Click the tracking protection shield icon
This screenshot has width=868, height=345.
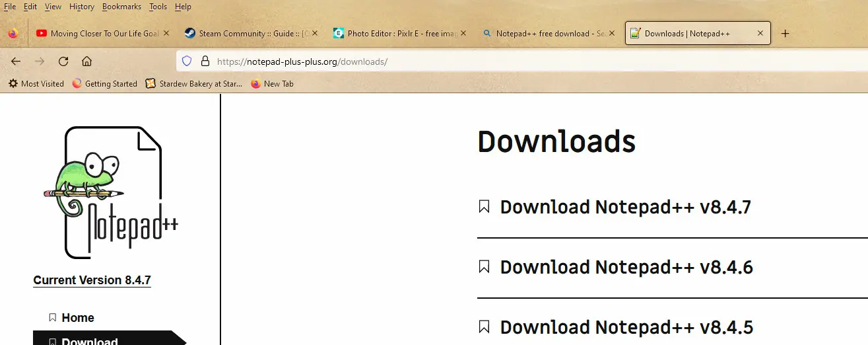point(187,61)
